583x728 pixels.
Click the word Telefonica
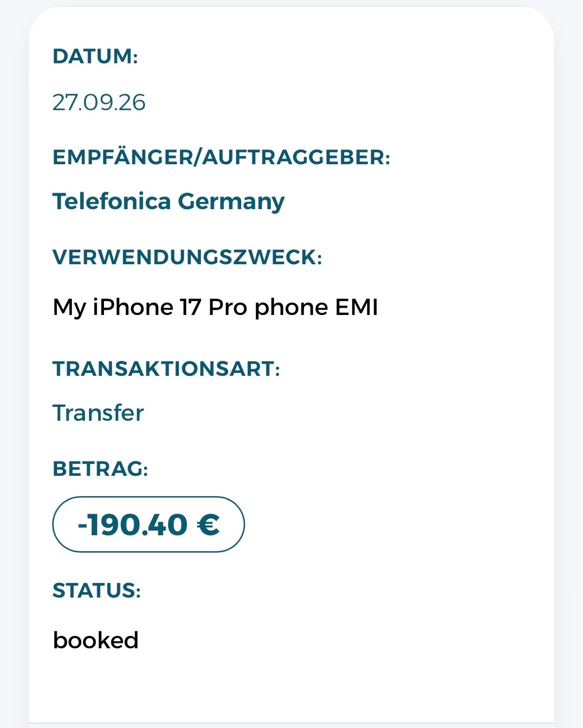click(x=112, y=201)
